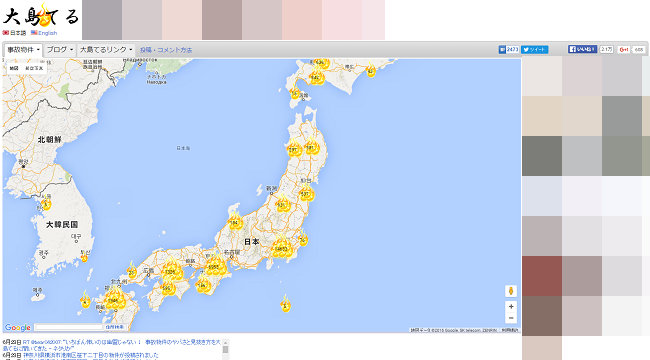This screenshot has width=650, height=360.
Task: Click the news list scrollbar thumb
Action: coord(226,350)
